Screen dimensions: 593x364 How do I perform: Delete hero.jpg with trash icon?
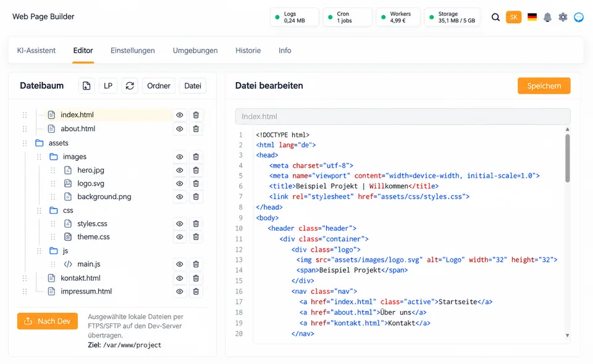(x=196, y=170)
